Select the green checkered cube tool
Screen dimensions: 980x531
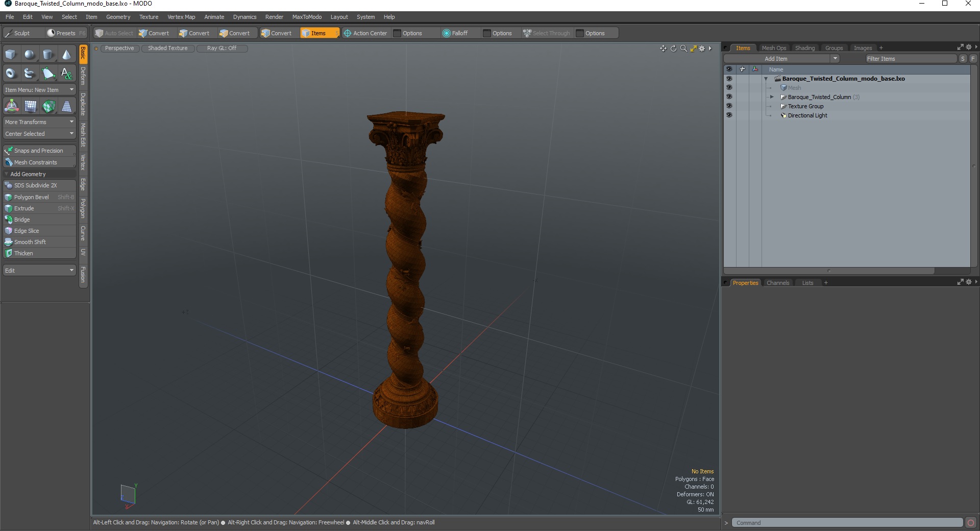click(48, 106)
